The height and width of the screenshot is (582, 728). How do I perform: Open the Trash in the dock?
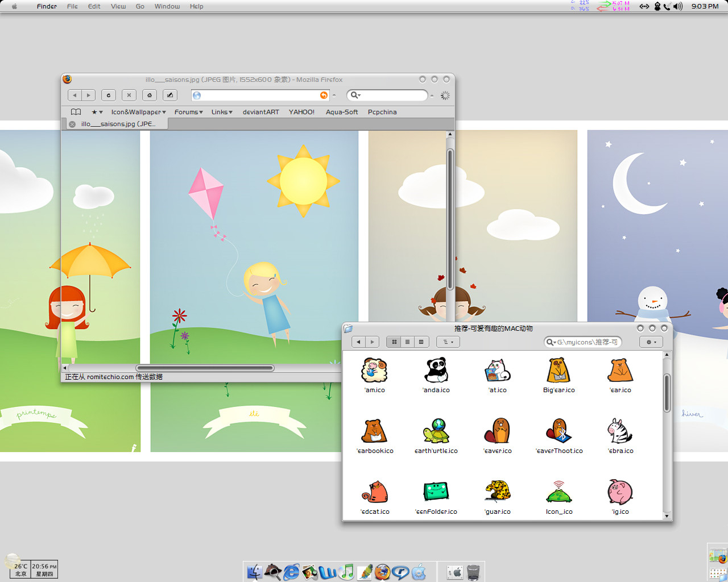pos(473,572)
